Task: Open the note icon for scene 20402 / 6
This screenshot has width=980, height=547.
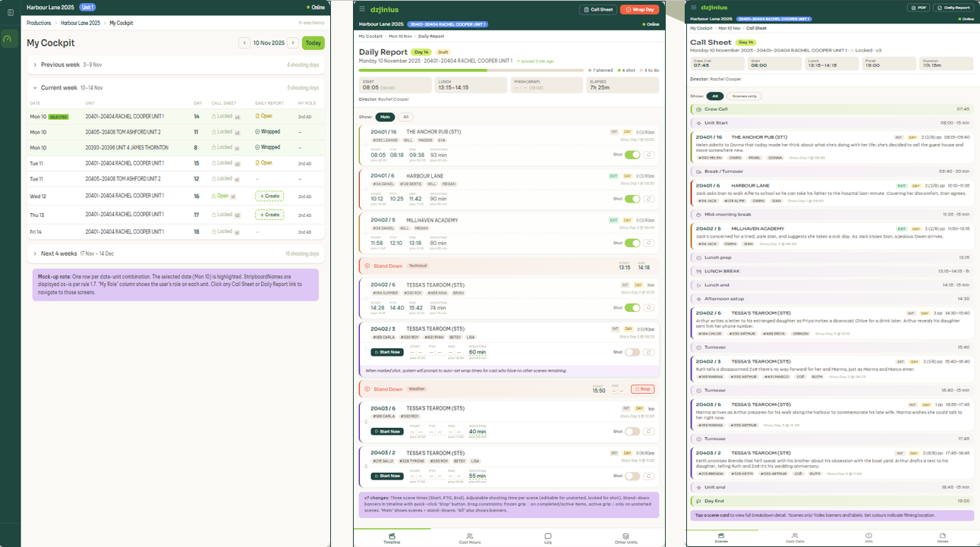Action: (648, 308)
